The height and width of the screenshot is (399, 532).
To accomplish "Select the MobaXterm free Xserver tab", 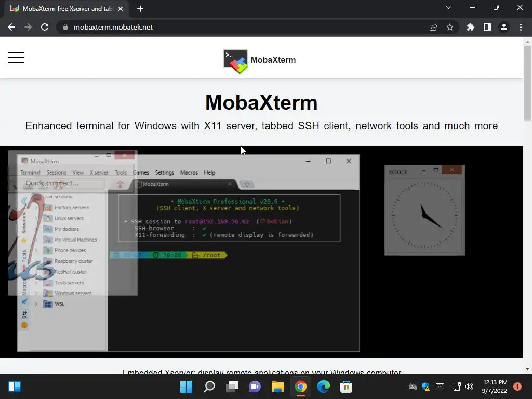I will pos(66,9).
